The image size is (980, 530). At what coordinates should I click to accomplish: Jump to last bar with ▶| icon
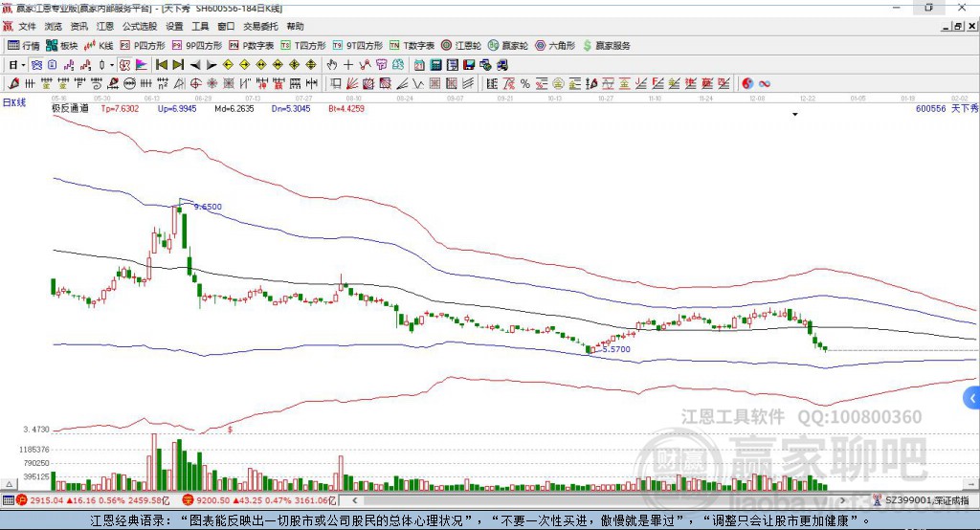(178, 65)
